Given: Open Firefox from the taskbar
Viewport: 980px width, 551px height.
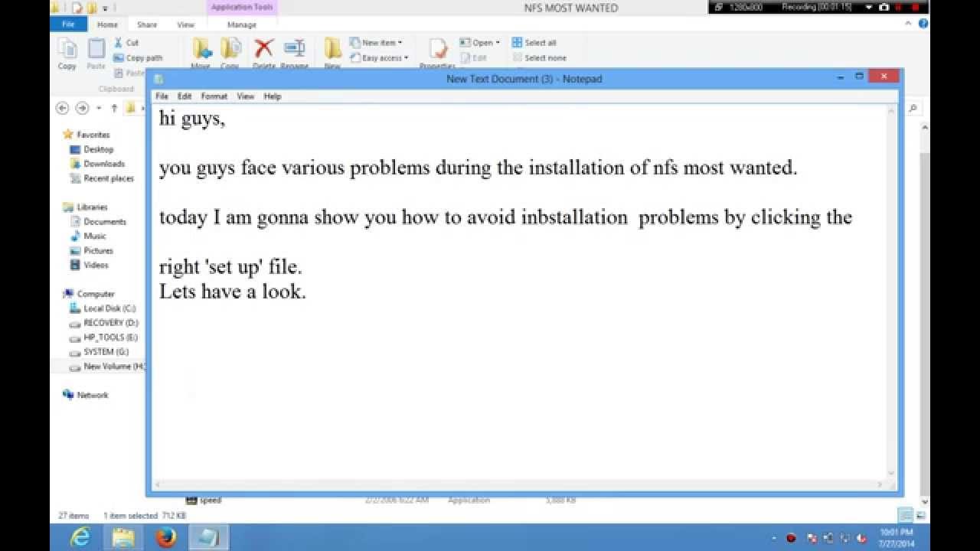Looking at the screenshot, I should tap(166, 537).
